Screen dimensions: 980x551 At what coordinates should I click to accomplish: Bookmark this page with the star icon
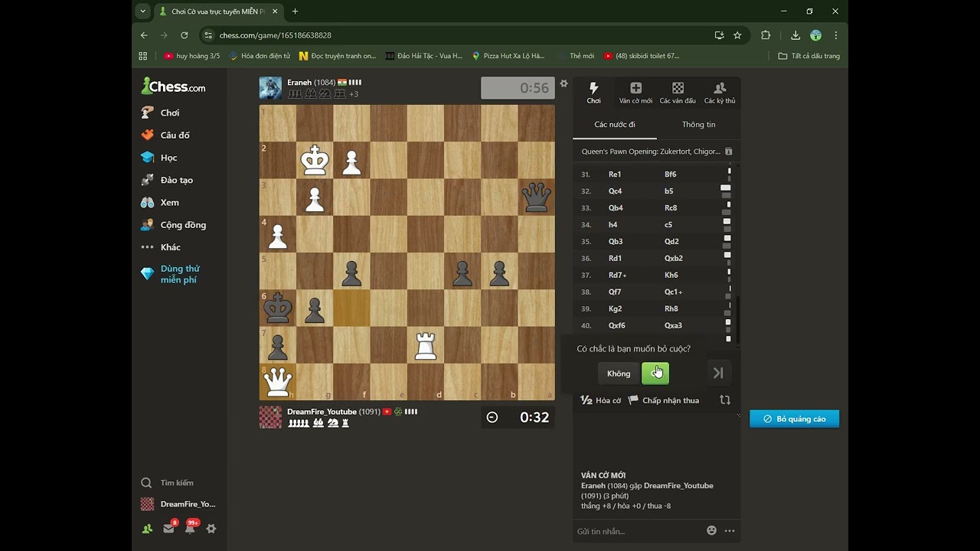737,35
